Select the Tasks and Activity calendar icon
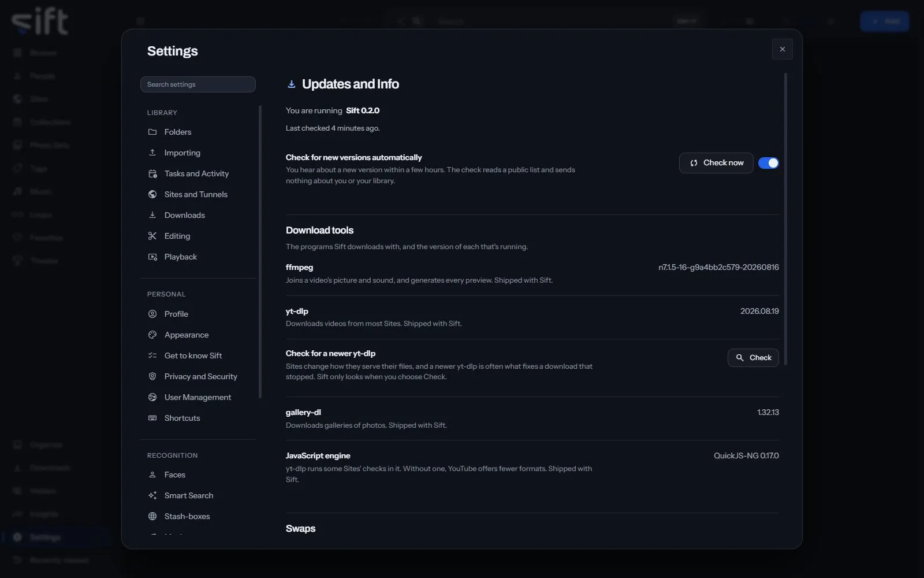Screen dimensions: 924x578 [x=152, y=173]
